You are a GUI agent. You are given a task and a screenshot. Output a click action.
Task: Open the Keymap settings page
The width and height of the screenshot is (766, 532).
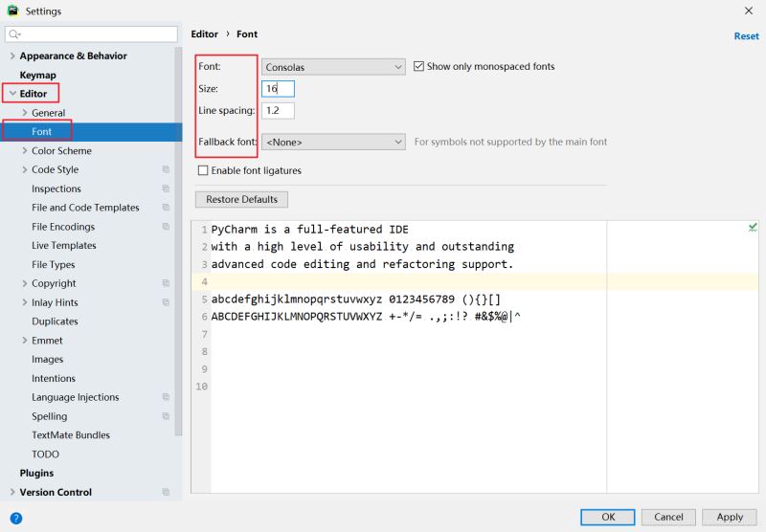click(x=38, y=75)
